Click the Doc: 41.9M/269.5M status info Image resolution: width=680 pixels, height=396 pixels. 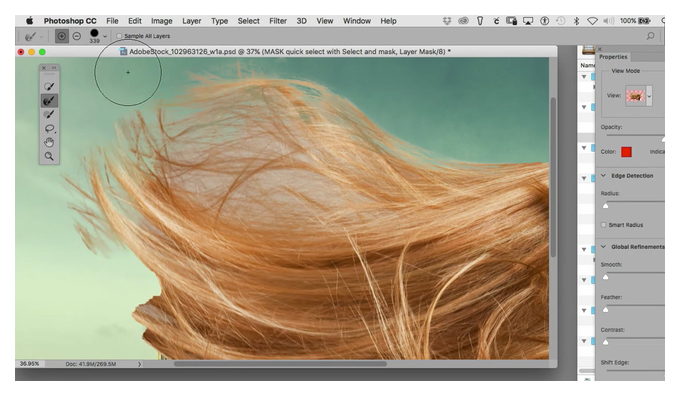91,364
